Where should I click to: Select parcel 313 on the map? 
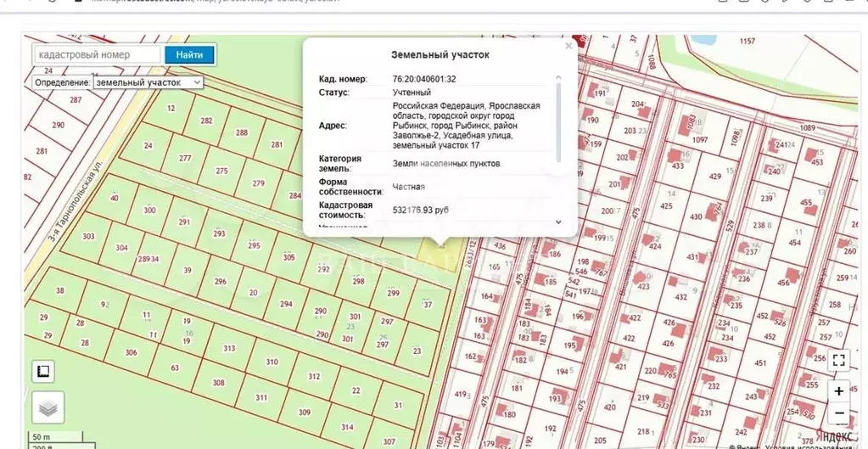(x=229, y=348)
